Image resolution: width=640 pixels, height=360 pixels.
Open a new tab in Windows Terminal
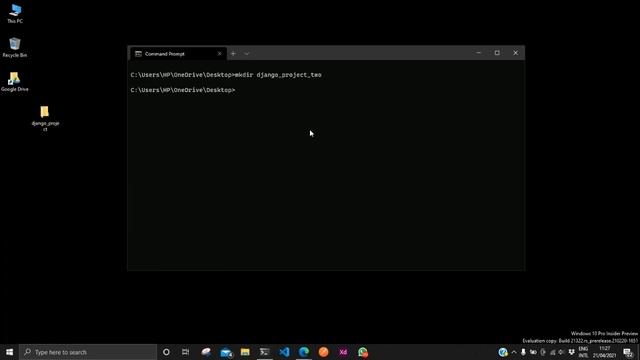(233, 53)
